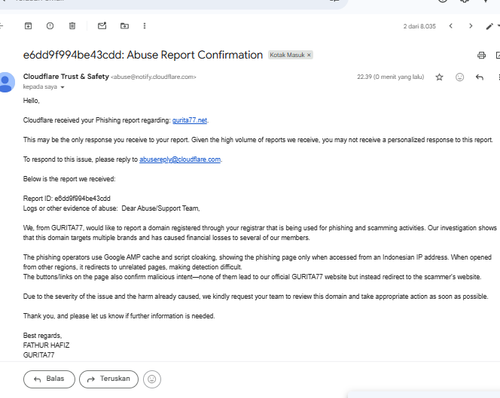Click sender avatar profile picture
Screen dimensions: 500x398
point(6,82)
